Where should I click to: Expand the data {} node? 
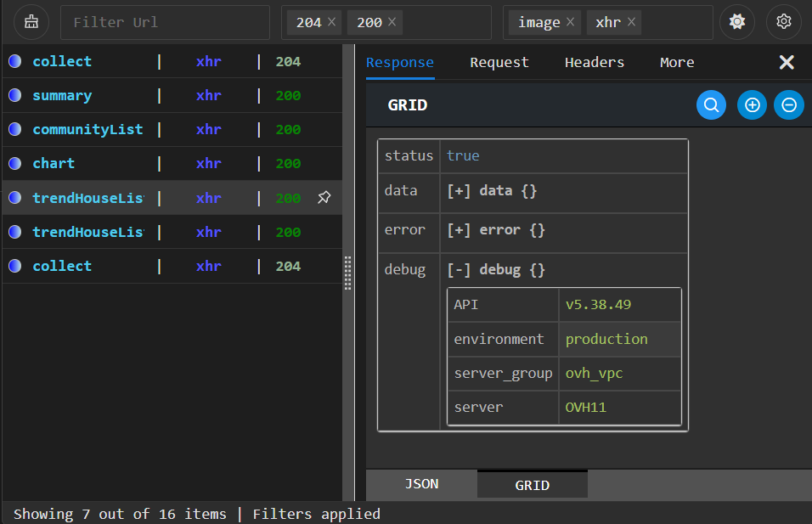point(459,191)
